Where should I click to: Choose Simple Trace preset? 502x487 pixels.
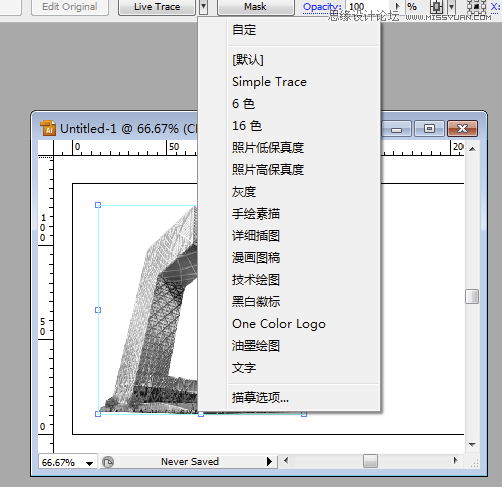pyautogui.click(x=289, y=82)
